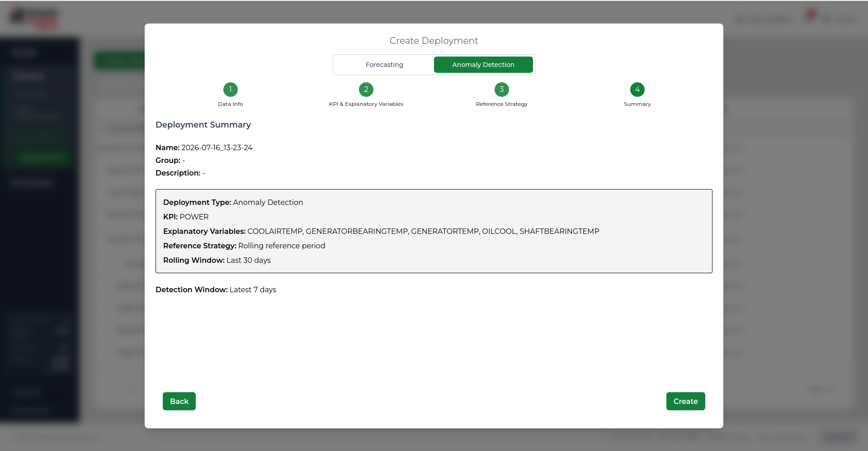Click the Create Deployment dialog title

434,41
